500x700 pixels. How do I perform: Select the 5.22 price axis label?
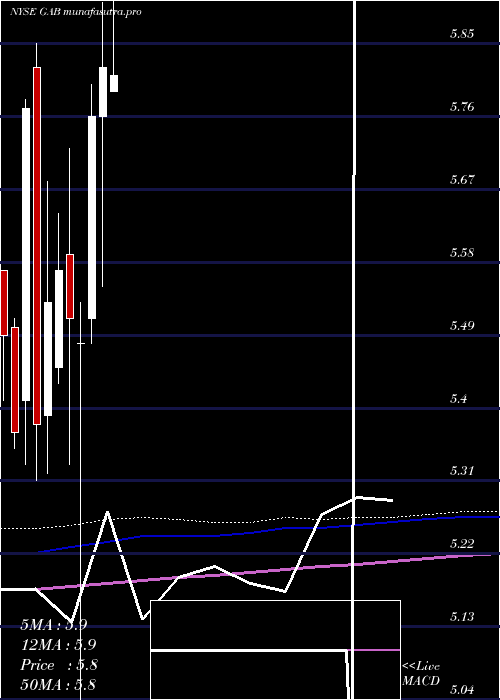[462, 544]
